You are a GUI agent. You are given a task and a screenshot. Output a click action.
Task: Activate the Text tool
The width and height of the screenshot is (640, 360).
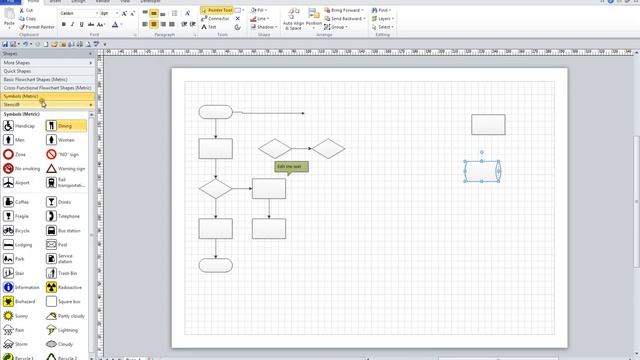[x=209, y=27]
